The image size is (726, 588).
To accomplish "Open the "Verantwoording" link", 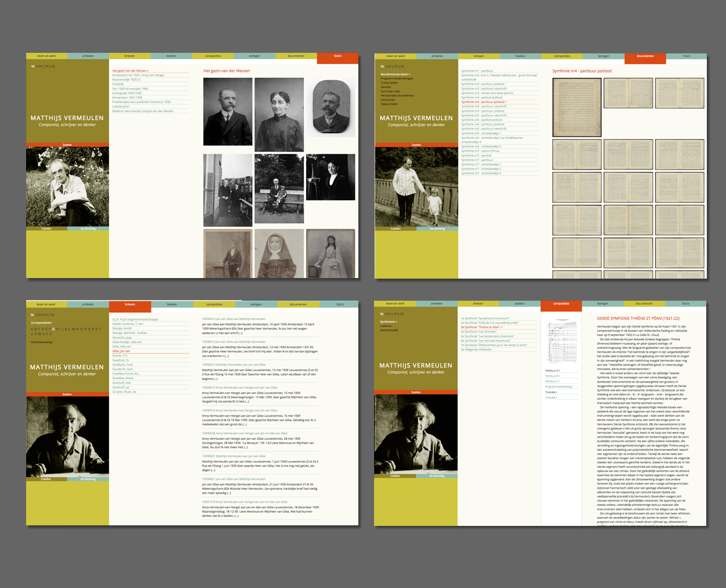I will 41,342.
